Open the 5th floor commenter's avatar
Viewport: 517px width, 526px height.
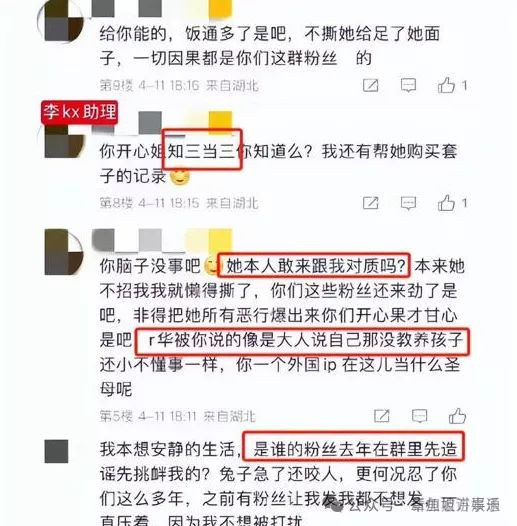[x=64, y=252]
